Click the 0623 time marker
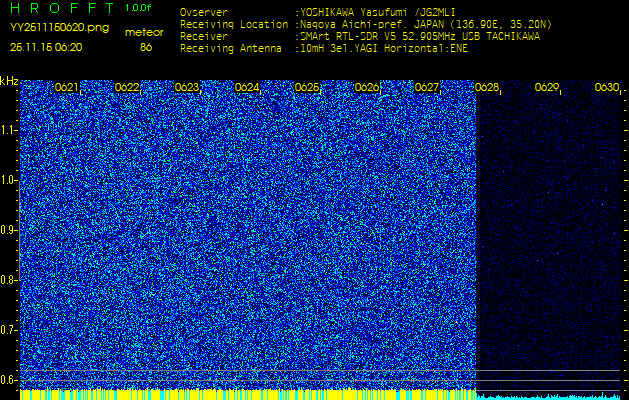Image resolution: width=629 pixels, height=400 pixels. (x=187, y=87)
